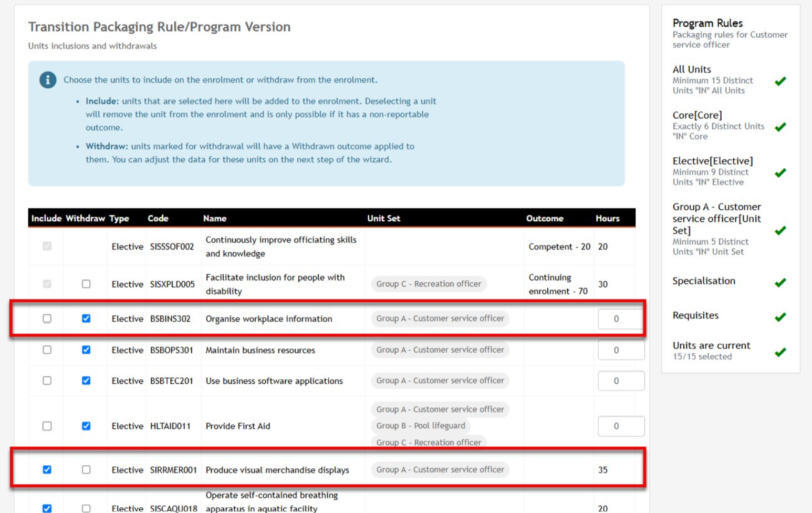This screenshot has width=812, height=513.
Task: Click the Code column header
Action: pos(158,219)
